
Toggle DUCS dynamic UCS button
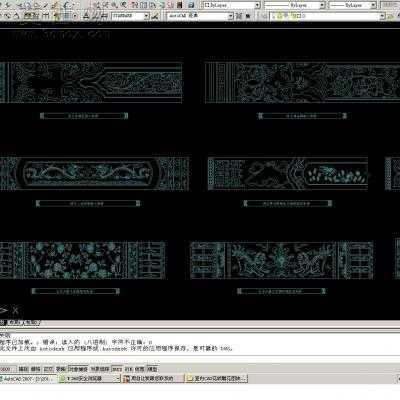coord(117,369)
